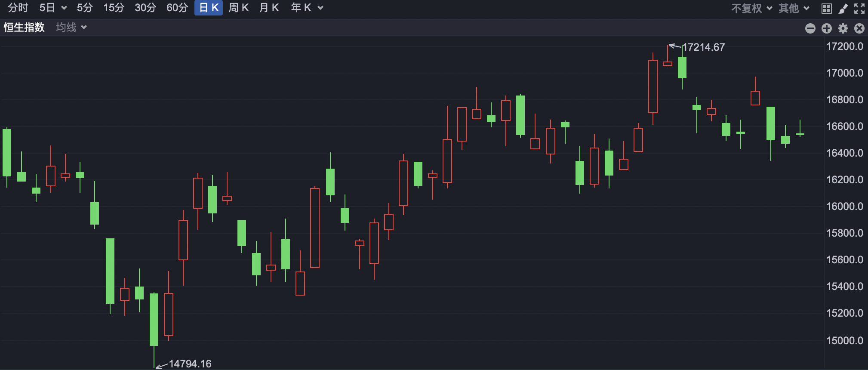Expand the 5日 dropdown arrow
The image size is (868, 370).
click(x=64, y=8)
